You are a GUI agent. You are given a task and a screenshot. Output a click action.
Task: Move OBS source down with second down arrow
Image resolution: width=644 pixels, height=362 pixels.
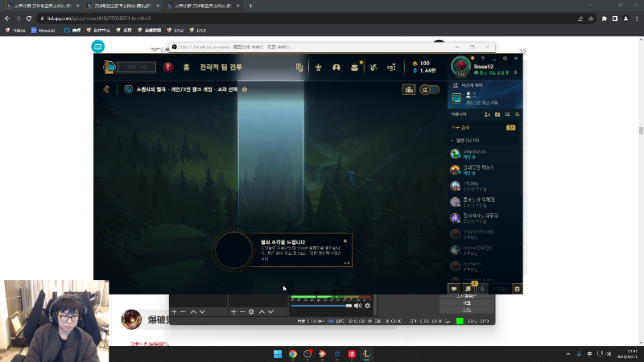click(270, 312)
